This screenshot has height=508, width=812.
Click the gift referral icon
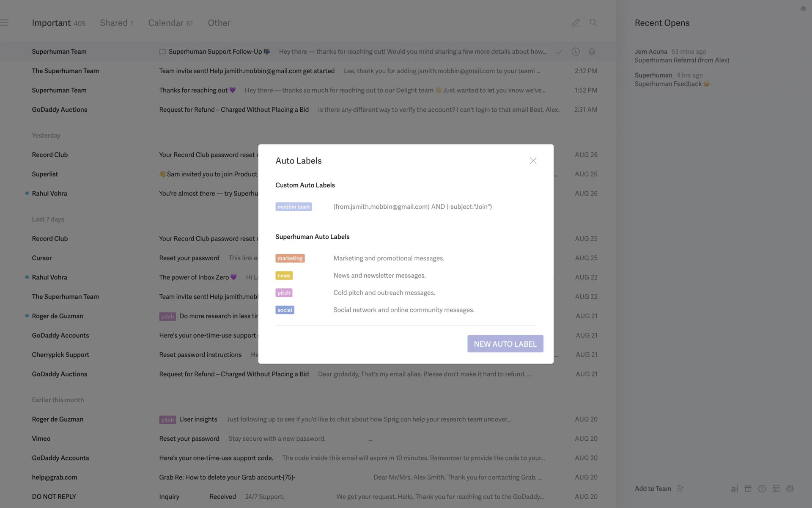[x=748, y=489]
